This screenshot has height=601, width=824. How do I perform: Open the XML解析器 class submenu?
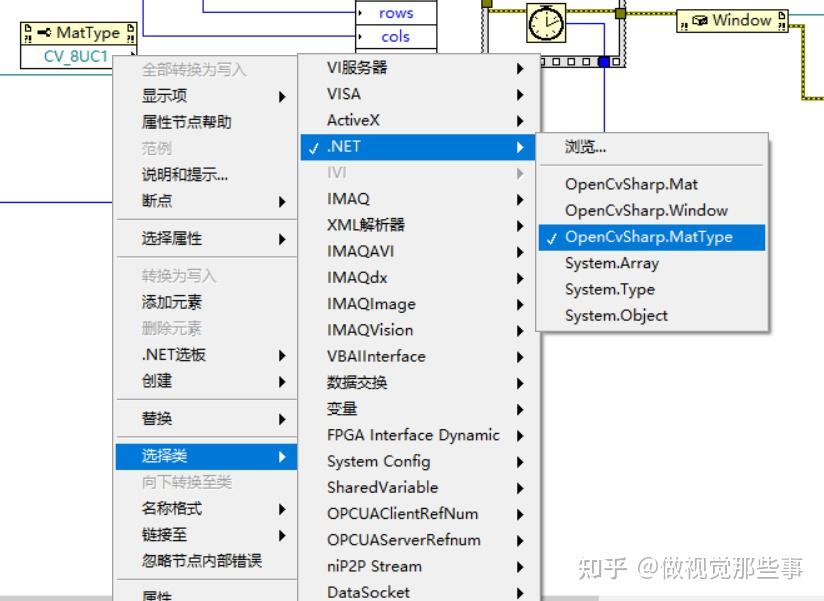(419, 225)
